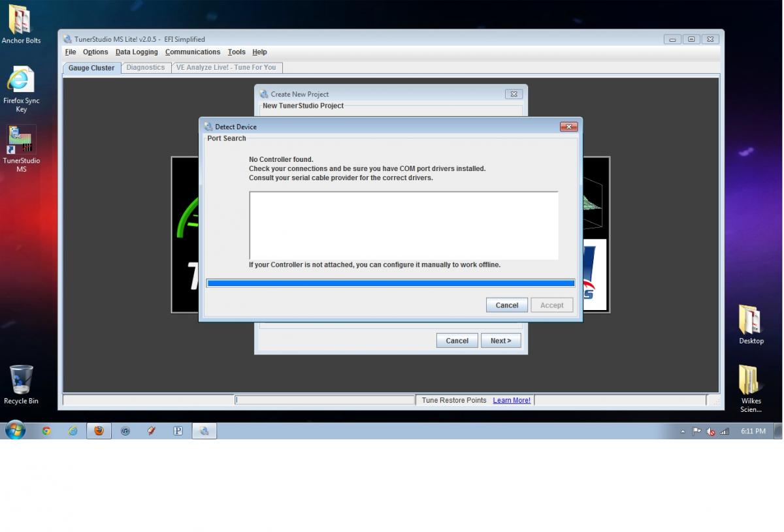The width and height of the screenshot is (784, 532).
Task: Close the TunerStudio main window
Action: 711,39
